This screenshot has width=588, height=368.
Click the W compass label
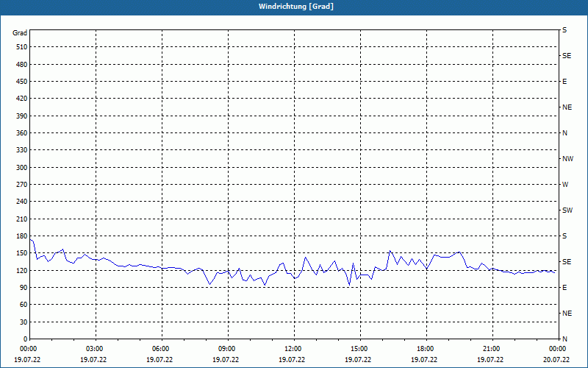click(x=565, y=185)
